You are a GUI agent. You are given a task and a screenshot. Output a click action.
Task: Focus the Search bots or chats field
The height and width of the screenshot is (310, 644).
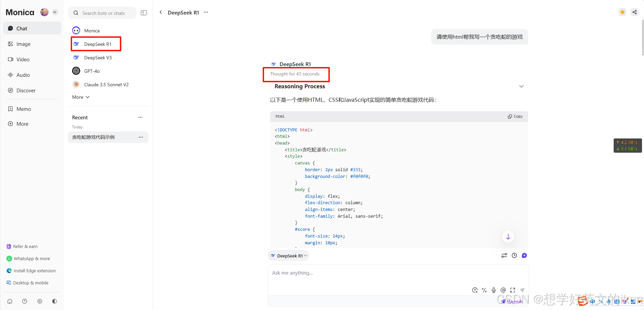tap(102, 13)
